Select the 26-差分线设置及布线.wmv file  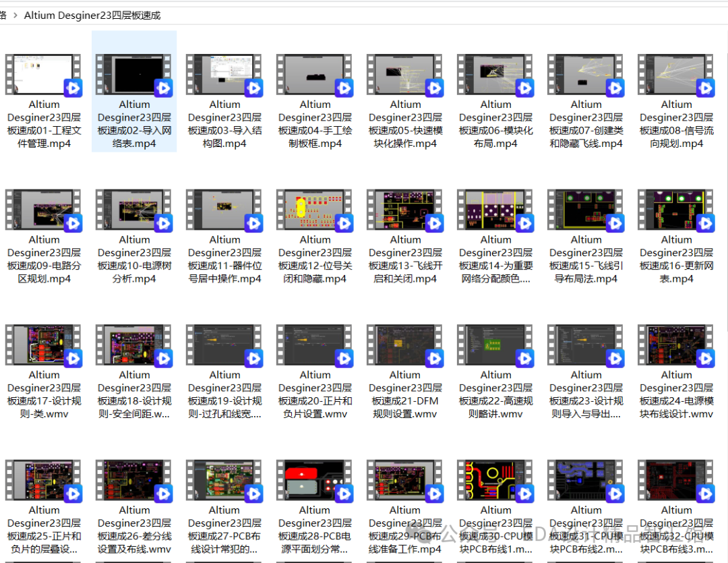click(x=134, y=481)
